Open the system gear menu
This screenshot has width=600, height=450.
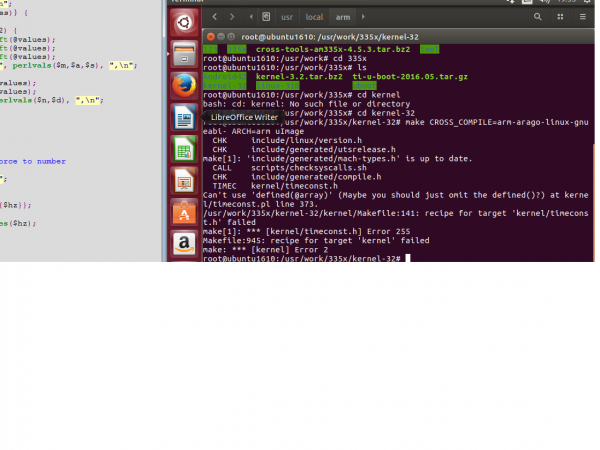coord(590,3)
